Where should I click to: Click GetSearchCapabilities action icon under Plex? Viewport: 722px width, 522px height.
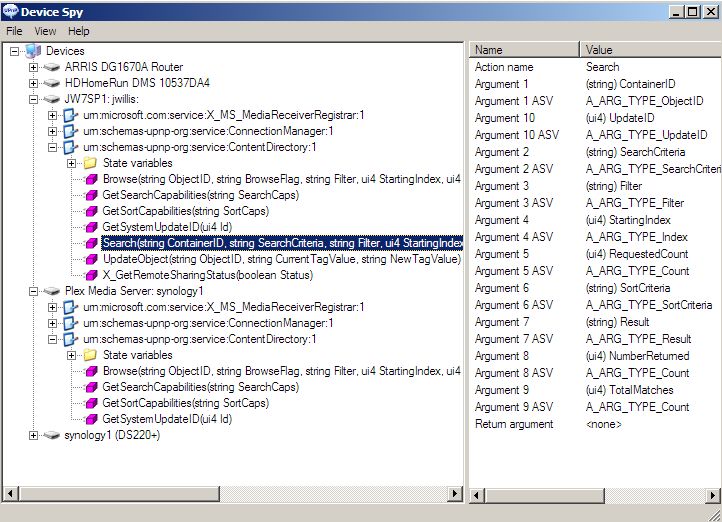pos(92,387)
